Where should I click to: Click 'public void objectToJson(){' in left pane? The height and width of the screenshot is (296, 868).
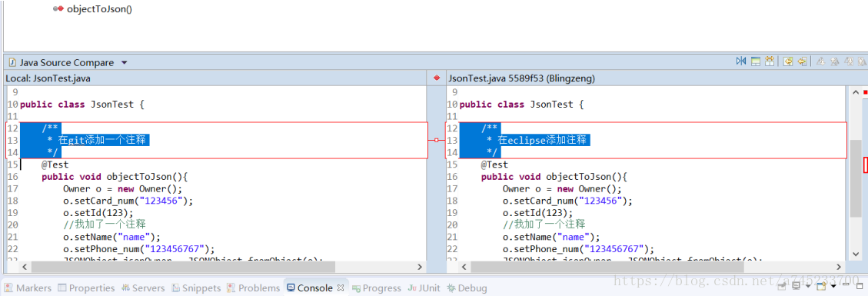[115, 177]
